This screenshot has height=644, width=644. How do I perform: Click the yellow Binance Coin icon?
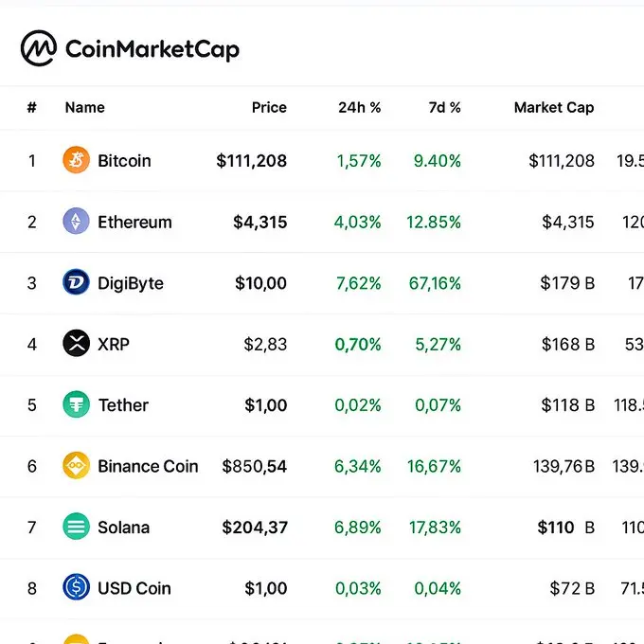click(76, 465)
